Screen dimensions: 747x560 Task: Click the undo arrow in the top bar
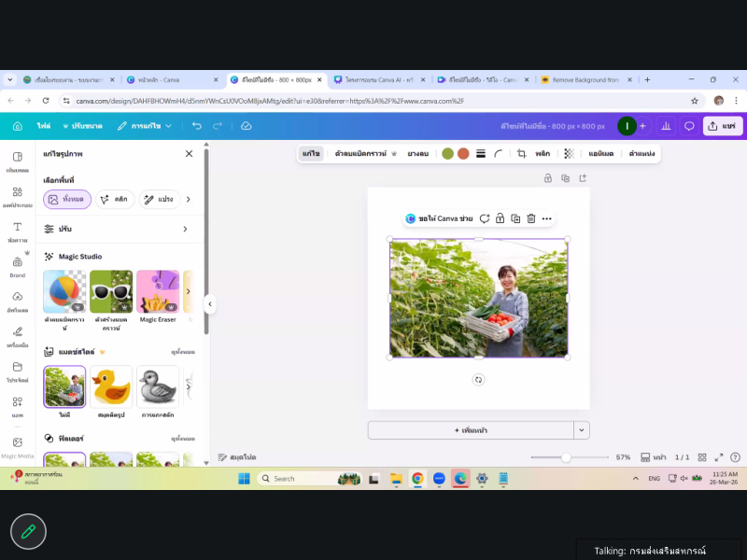click(x=196, y=125)
